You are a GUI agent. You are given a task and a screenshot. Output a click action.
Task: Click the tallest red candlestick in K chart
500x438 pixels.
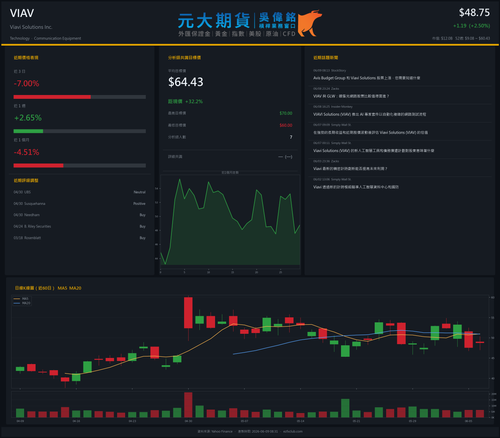tap(188, 313)
